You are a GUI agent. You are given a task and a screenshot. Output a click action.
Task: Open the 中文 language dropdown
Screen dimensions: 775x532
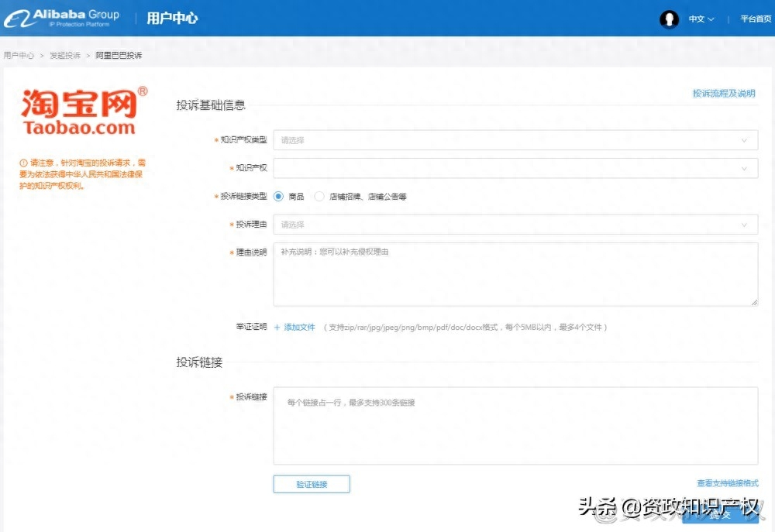click(x=701, y=19)
